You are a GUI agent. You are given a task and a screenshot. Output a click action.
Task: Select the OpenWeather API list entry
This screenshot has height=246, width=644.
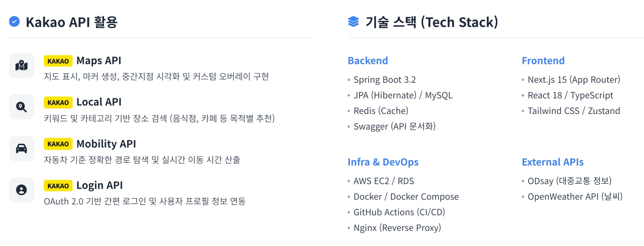point(575,197)
